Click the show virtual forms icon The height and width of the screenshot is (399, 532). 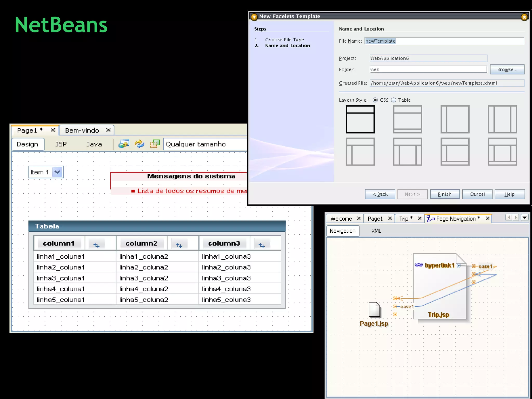[155, 144]
